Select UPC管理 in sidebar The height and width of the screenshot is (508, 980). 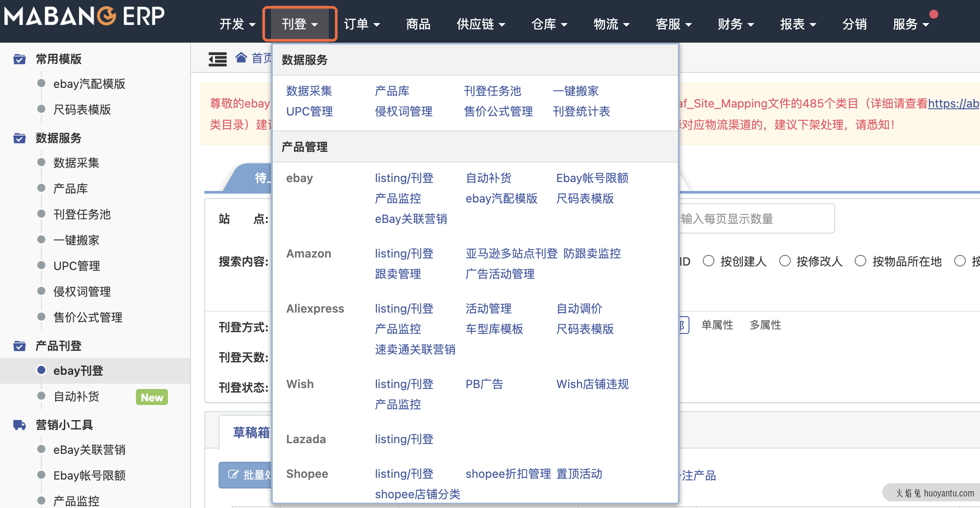76,266
